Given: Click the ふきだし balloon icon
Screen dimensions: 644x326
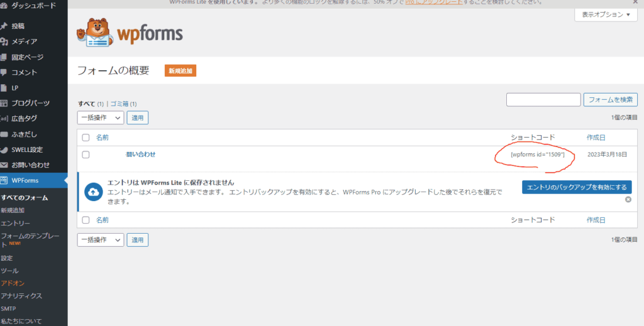Looking at the screenshot, I should tap(4, 134).
